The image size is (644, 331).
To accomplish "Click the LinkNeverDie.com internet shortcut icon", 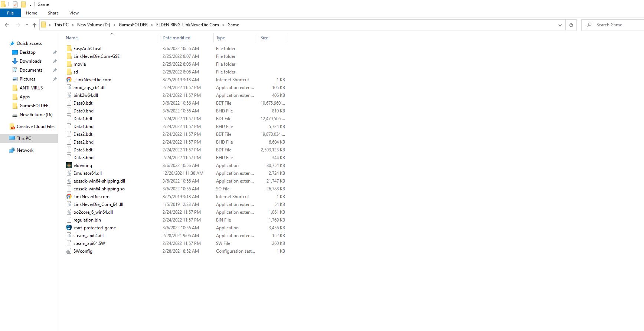I will click(69, 197).
